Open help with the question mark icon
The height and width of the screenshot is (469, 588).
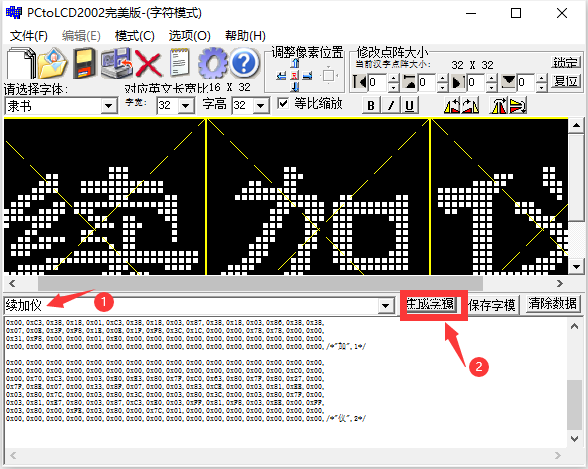coord(244,63)
